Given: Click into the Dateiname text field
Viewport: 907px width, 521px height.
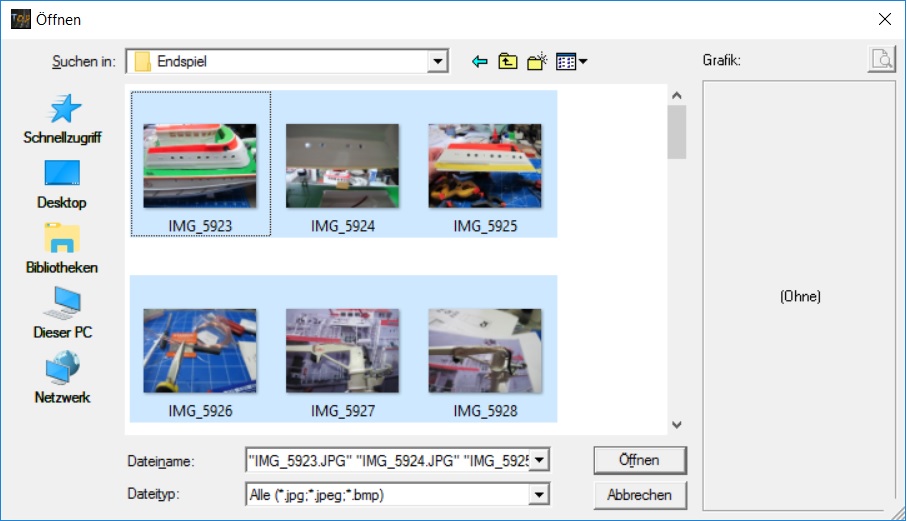Looking at the screenshot, I should (x=388, y=460).
